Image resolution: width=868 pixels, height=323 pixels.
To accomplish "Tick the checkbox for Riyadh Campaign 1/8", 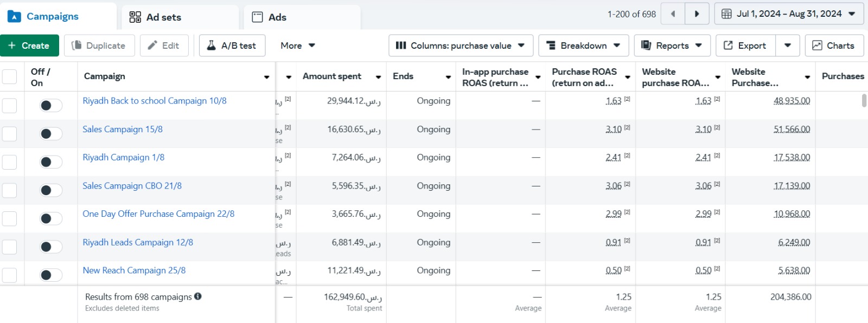I will click(10, 162).
